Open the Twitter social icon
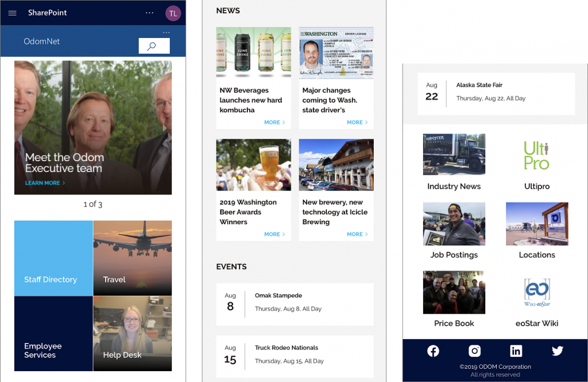 (x=557, y=351)
